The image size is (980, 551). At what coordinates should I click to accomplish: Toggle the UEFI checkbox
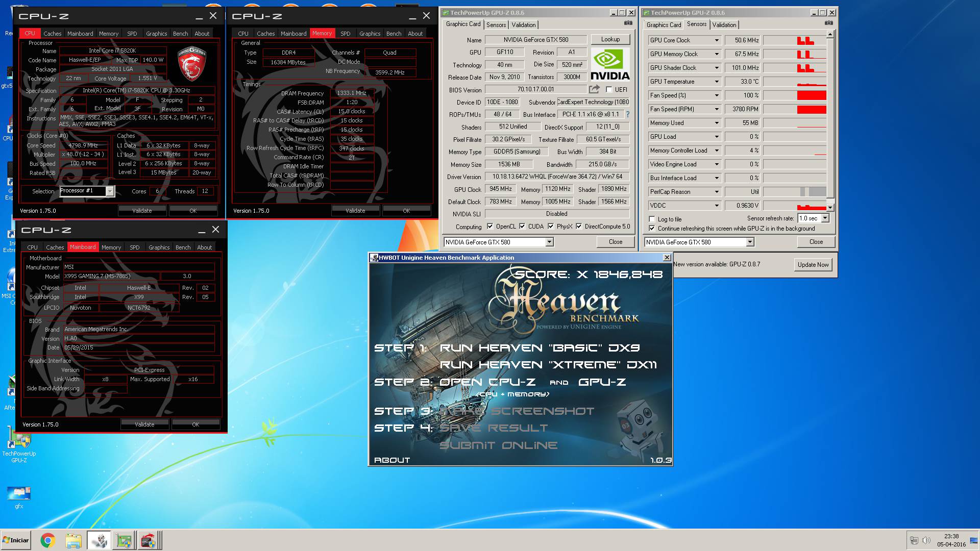tap(609, 89)
